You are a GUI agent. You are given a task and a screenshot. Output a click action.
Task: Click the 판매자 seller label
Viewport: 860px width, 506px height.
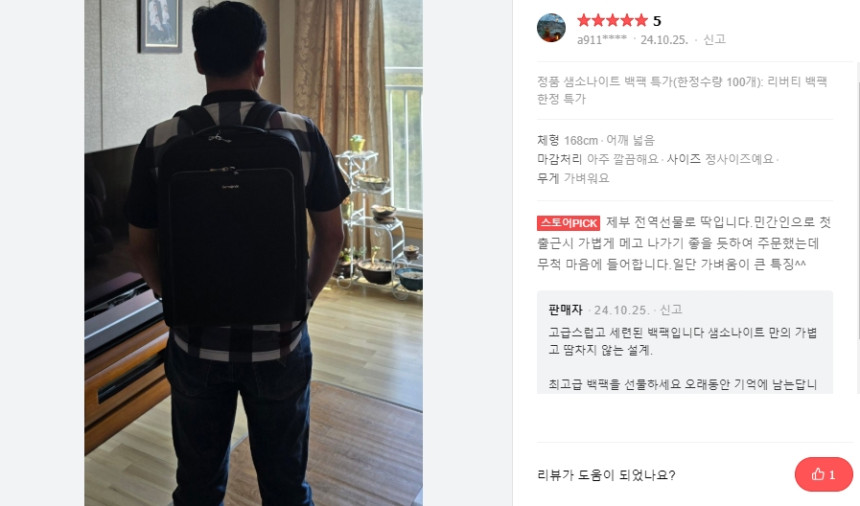(565, 310)
